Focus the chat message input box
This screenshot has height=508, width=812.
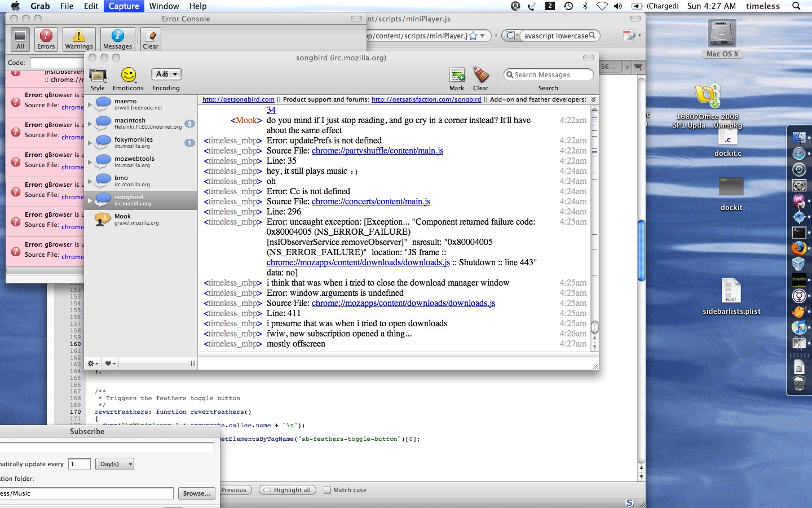pyautogui.click(x=398, y=364)
